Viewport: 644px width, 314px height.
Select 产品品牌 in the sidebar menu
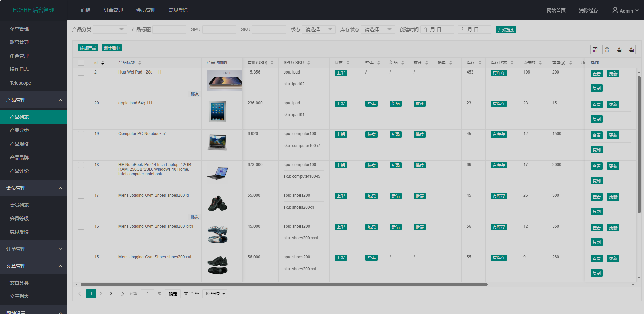19,158
